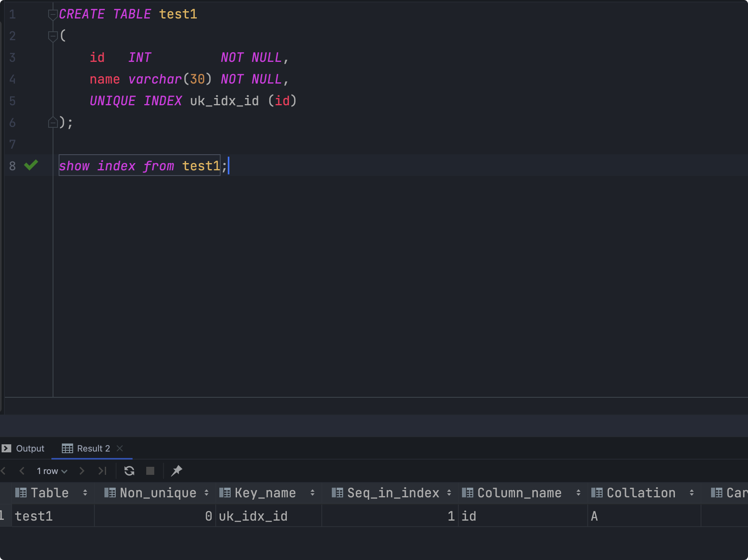Select the 'test1' cell in the Table column

click(x=53, y=516)
